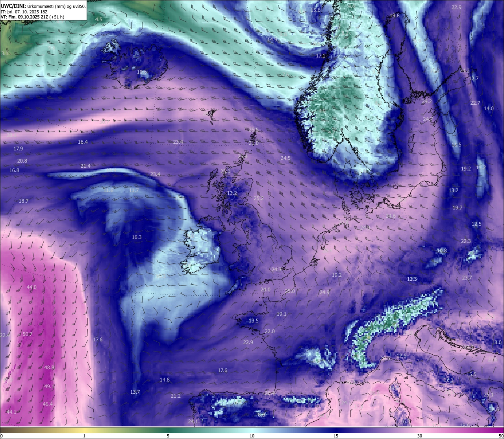Click the value 11.7 in the dry slot
This screenshot has height=439, width=504.
[x=134, y=190]
